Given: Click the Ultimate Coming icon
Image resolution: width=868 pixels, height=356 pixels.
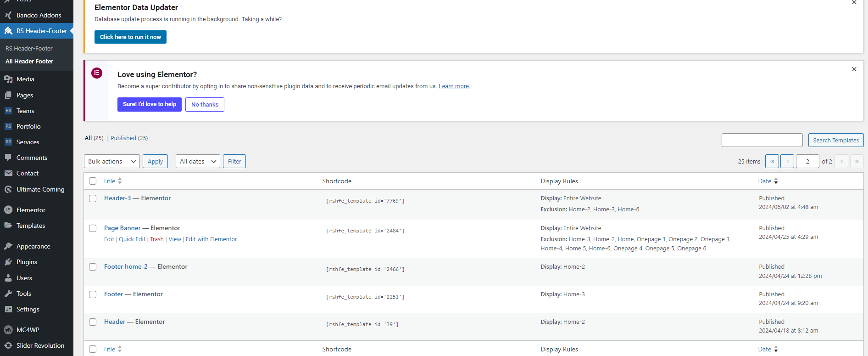Looking at the screenshot, I should pos(8,189).
